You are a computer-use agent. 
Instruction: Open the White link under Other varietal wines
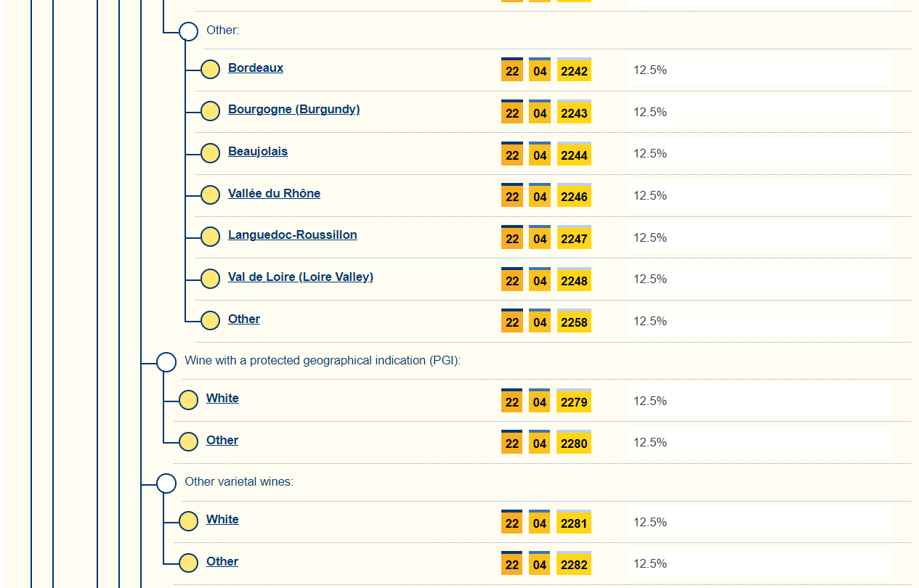coord(222,520)
